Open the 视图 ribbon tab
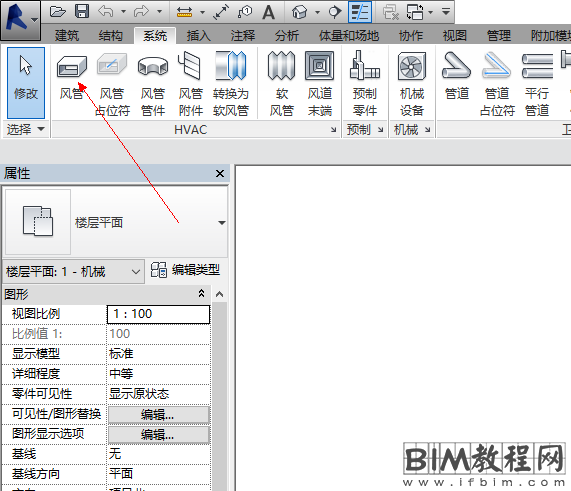Viewport: 571px width, 491px height. [455, 36]
